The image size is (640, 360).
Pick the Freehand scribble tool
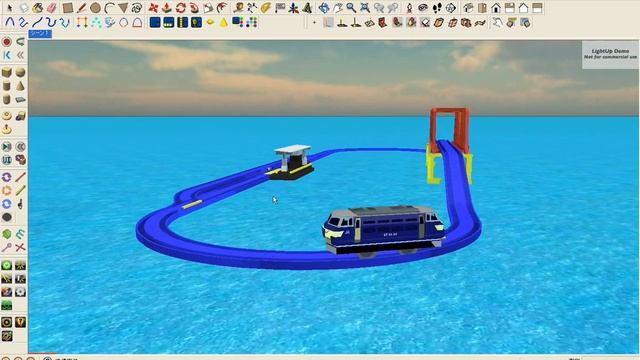point(137,8)
